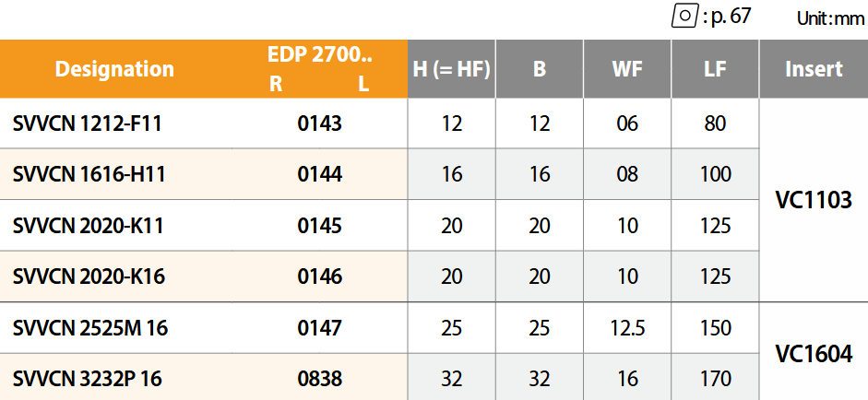Click the EDP 2700.. column header
This screenshot has height=400, width=868.
click(x=319, y=55)
